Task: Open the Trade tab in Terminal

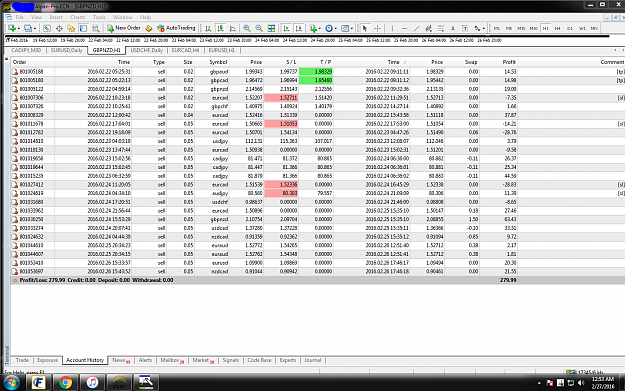Action: click(x=22, y=360)
